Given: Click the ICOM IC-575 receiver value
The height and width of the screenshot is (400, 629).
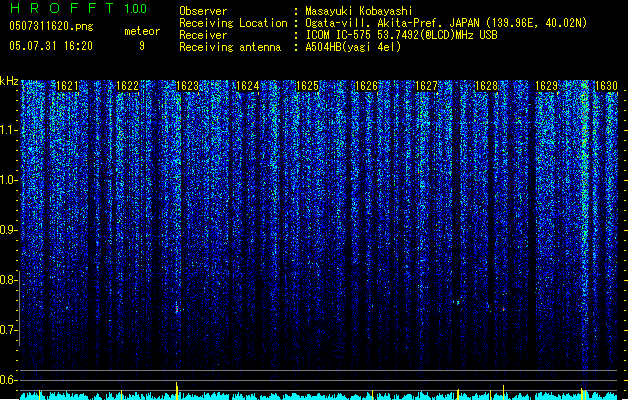Looking at the screenshot, I should click(402, 35).
